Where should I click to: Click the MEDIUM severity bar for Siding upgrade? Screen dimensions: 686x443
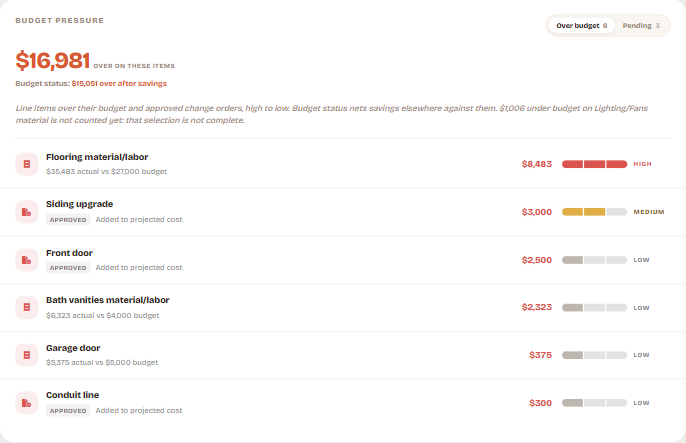tap(594, 212)
